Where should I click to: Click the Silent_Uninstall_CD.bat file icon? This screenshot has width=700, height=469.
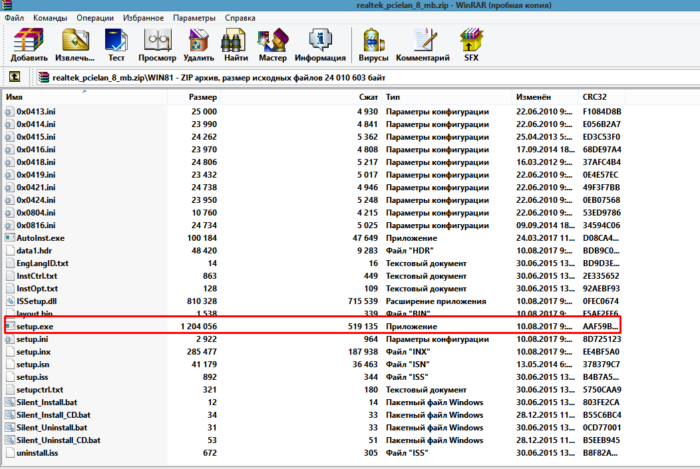tap(9, 440)
